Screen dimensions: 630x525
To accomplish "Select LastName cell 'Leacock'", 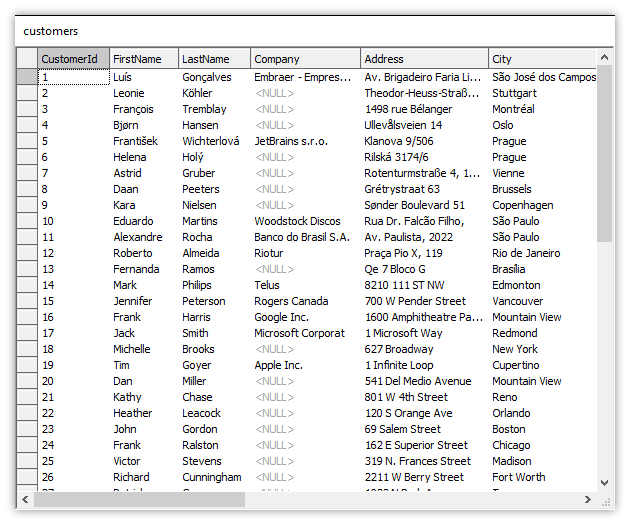I will click(x=215, y=413).
